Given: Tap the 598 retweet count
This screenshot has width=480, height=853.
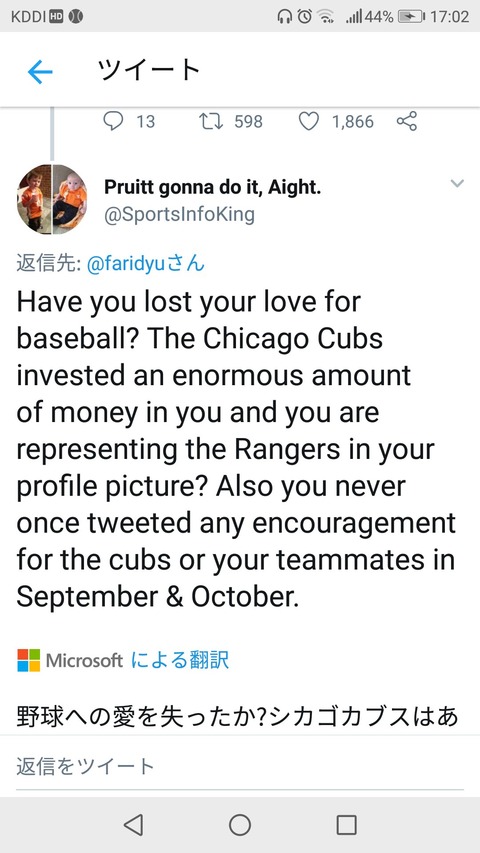Looking at the screenshot, I should pyautogui.click(x=248, y=121).
